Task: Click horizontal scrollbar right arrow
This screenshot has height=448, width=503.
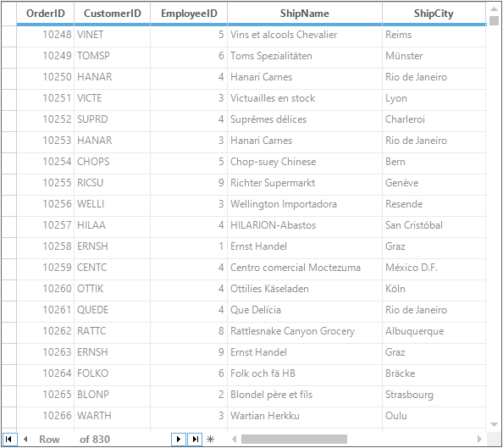Action: coord(479,439)
